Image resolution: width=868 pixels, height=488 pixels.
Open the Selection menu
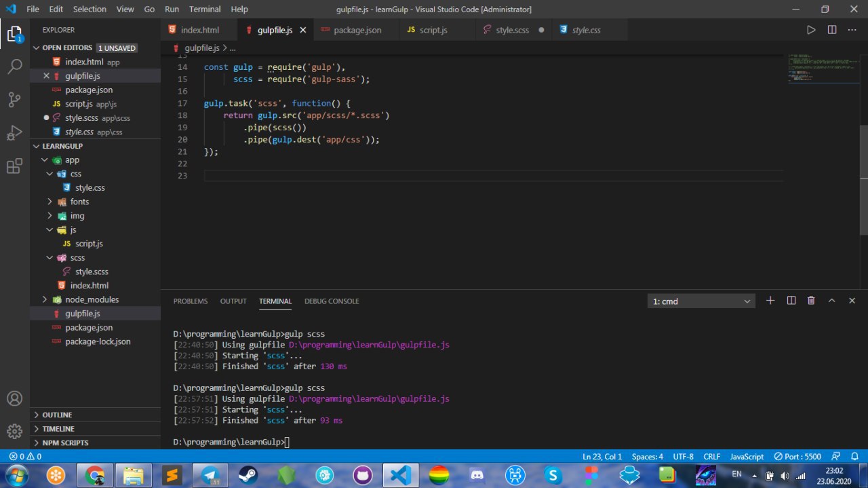(x=90, y=9)
